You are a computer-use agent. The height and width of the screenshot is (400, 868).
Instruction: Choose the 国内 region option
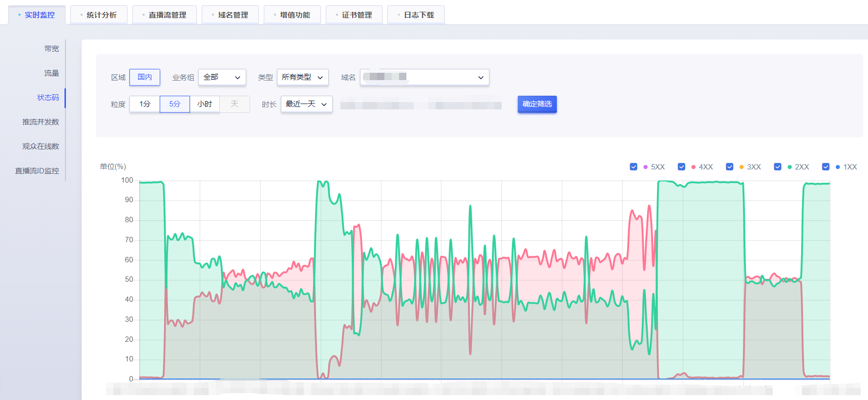click(145, 77)
